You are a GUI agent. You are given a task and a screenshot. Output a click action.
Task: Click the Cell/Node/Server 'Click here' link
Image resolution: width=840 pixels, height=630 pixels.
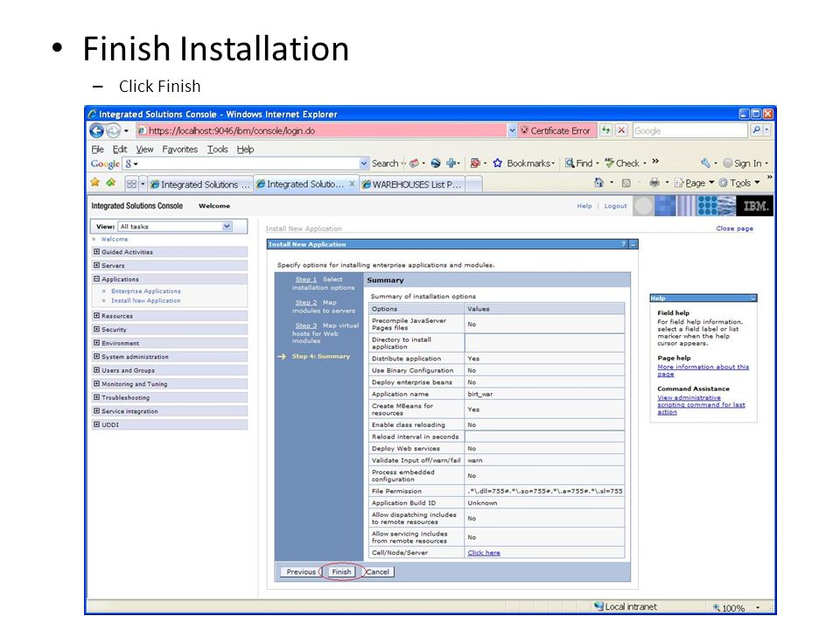pyautogui.click(x=484, y=552)
